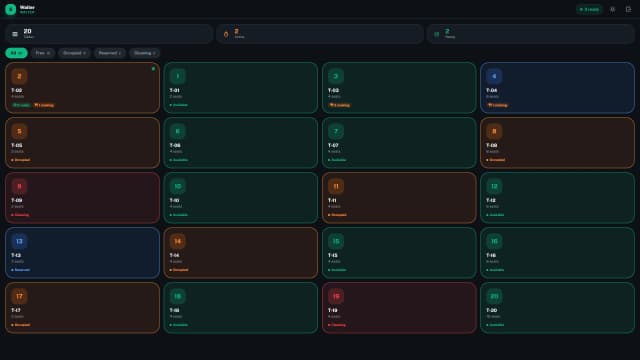Open the T-14 occupied table card
Screen dimensions: 640x360
click(x=241, y=253)
